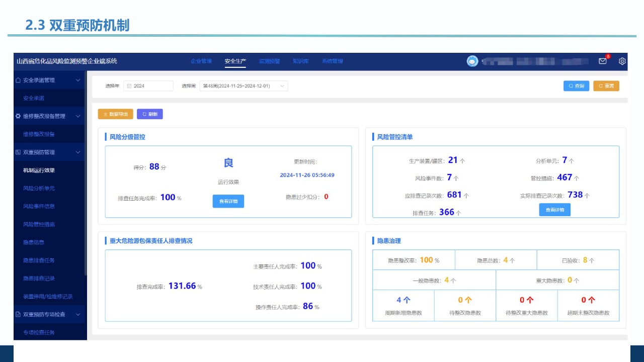Open the mail notifications envelope icon
The image size is (644, 362).
pyautogui.click(x=603, y=61)
